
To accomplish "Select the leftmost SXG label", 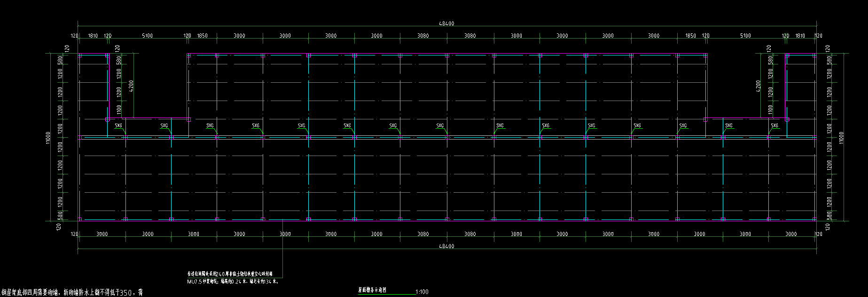I will coord(118,125).
